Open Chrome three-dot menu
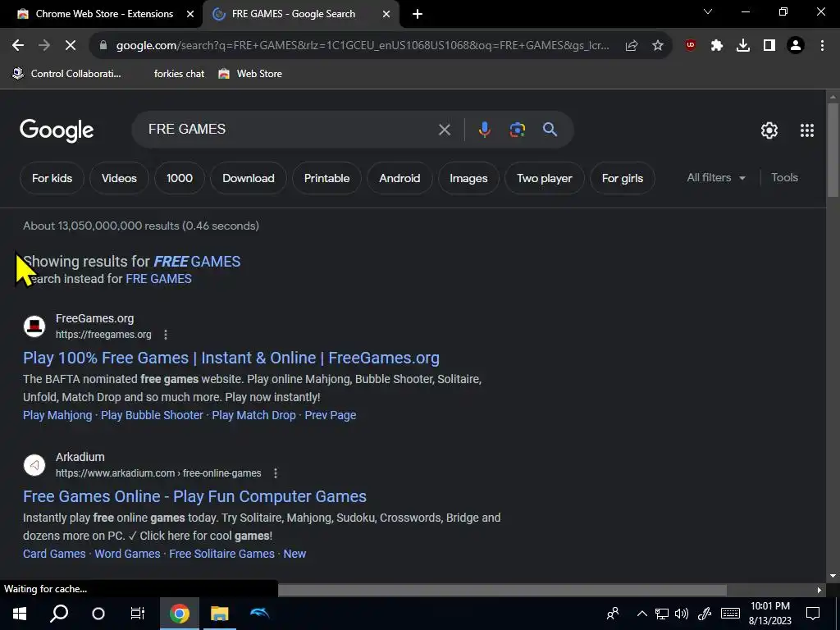 coord(822,46)
